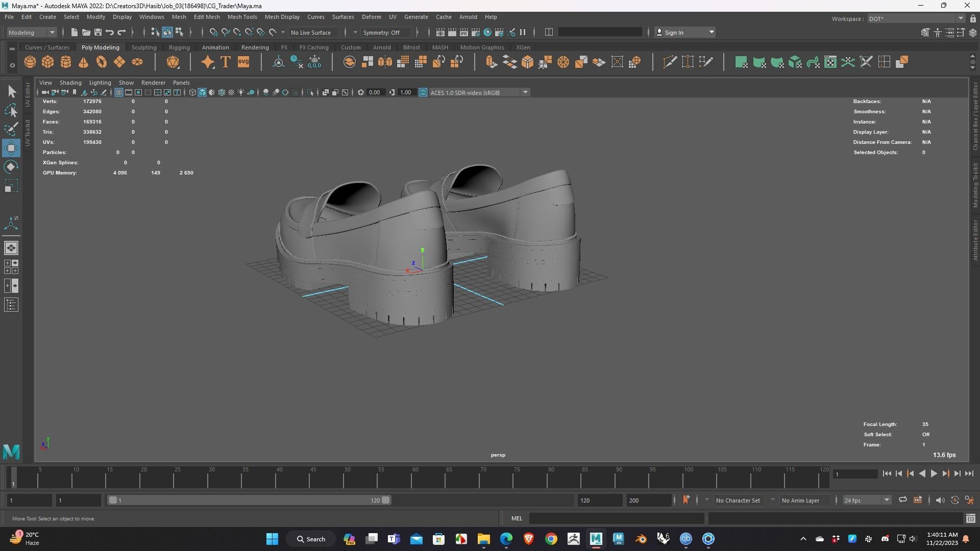Expand the No Anim Layer dropdown arrow
The width and height of the screenshot is (980, 551).
773,500
